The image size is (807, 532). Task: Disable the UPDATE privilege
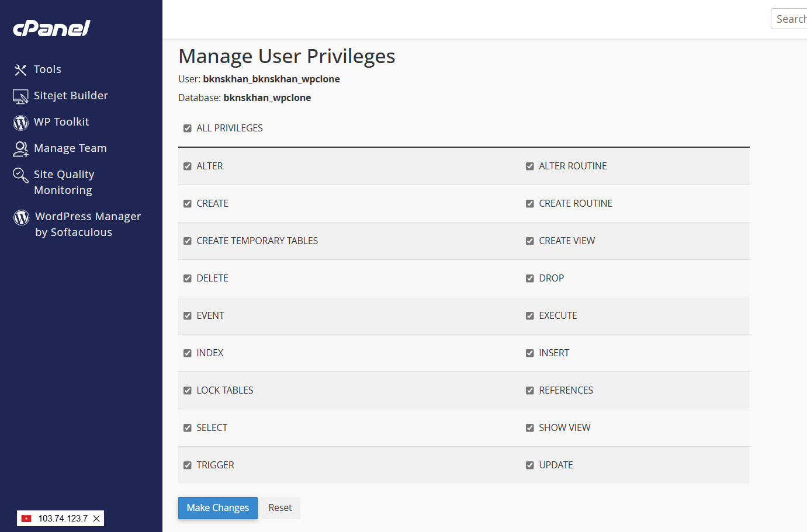[530, 465]
